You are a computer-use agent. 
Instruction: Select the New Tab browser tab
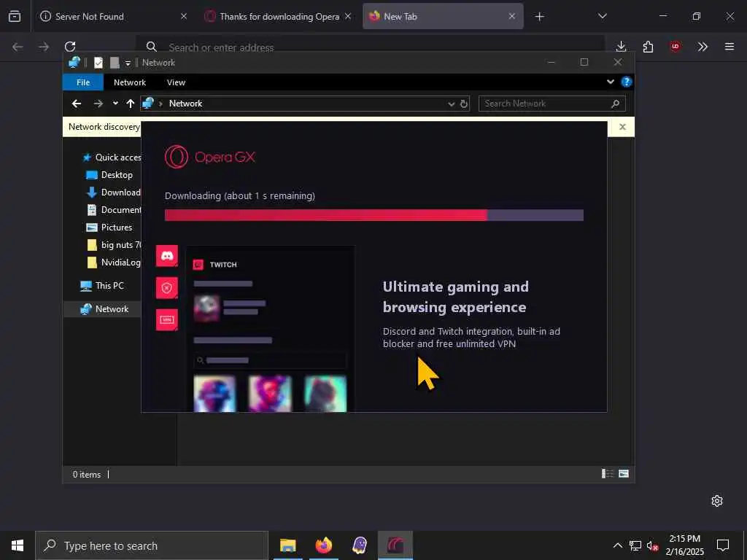point(443,16)
